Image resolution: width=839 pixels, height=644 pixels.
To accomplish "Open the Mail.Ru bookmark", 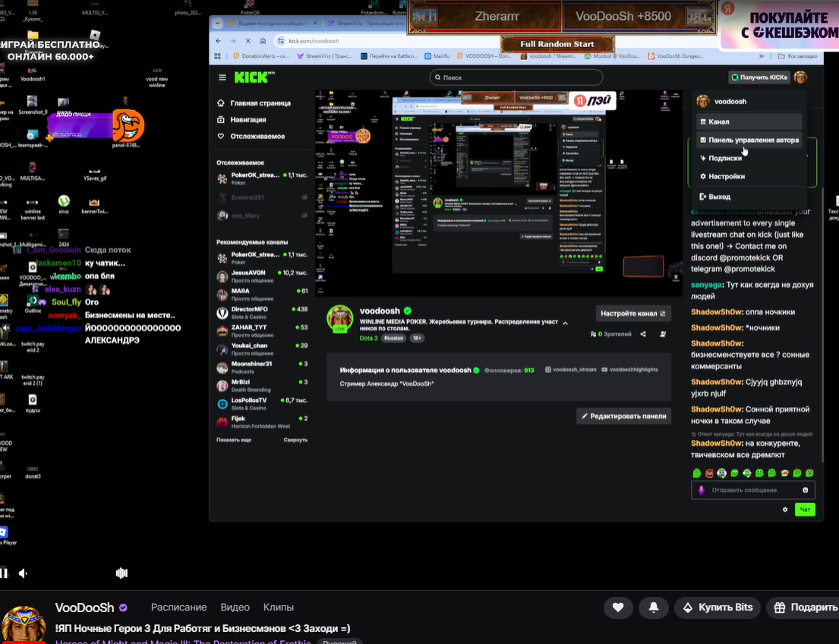I will click(437, 55).
